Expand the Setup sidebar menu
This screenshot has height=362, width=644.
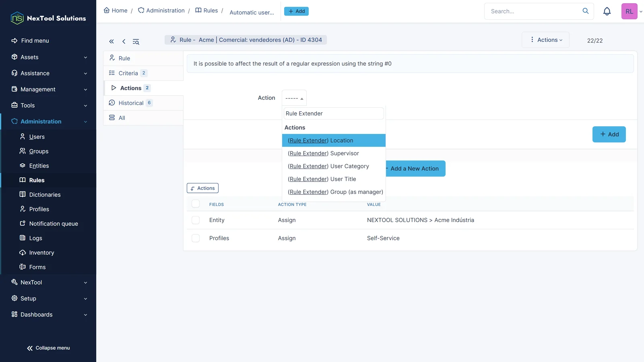[48, 298]
